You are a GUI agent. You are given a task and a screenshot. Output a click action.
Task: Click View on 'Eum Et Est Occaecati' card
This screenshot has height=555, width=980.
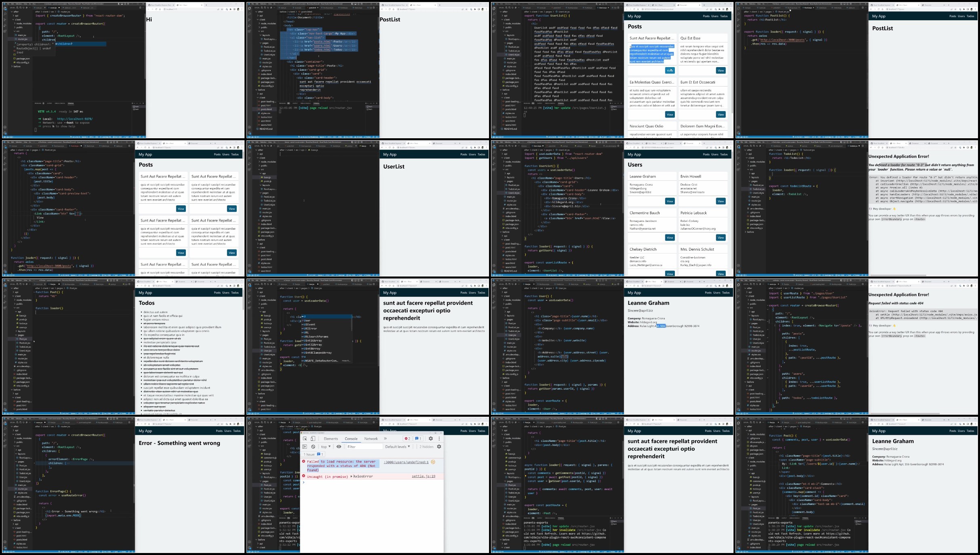(721, 114)
